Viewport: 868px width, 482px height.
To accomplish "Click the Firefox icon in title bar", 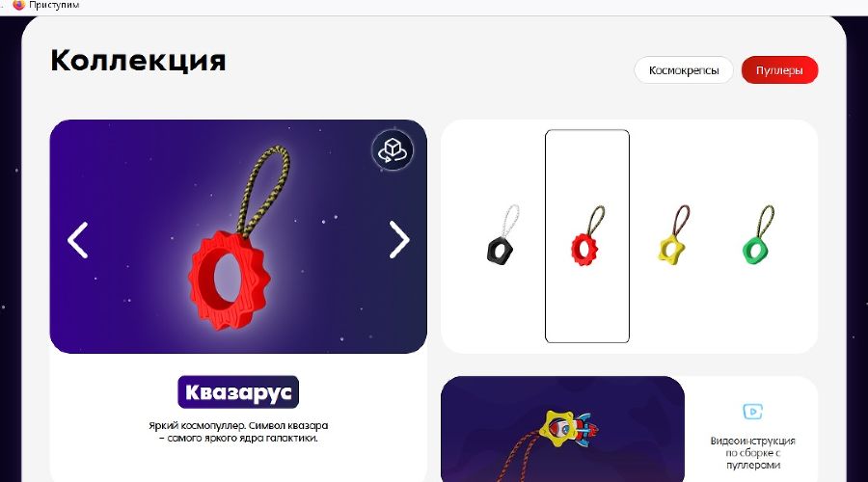I will [19, 5].
